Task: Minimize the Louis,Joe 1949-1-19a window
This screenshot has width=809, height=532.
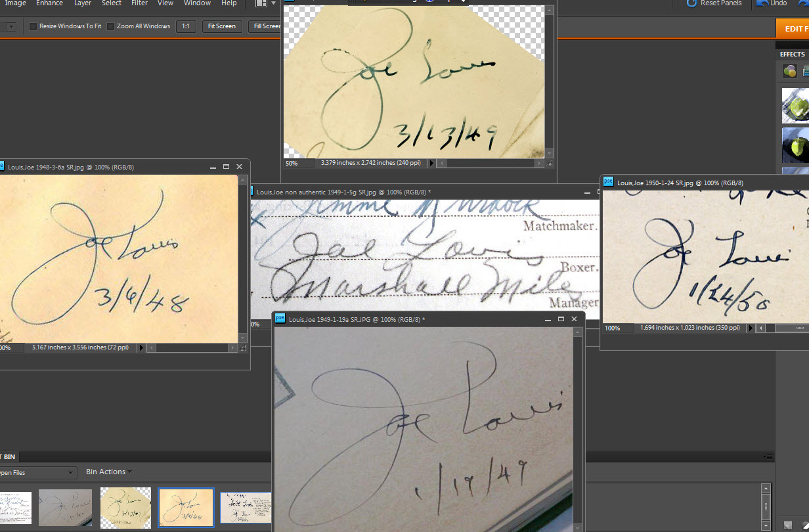Action: coord(548,319)
